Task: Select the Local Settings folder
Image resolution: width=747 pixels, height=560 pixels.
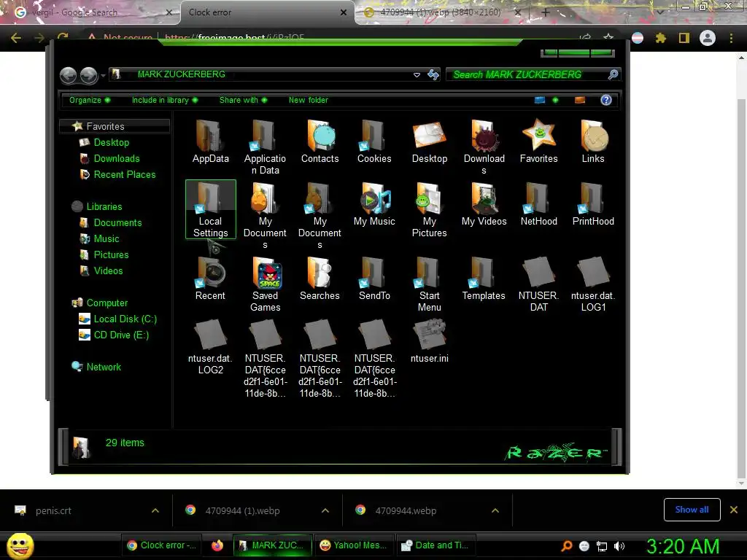Action: [211, 209]
